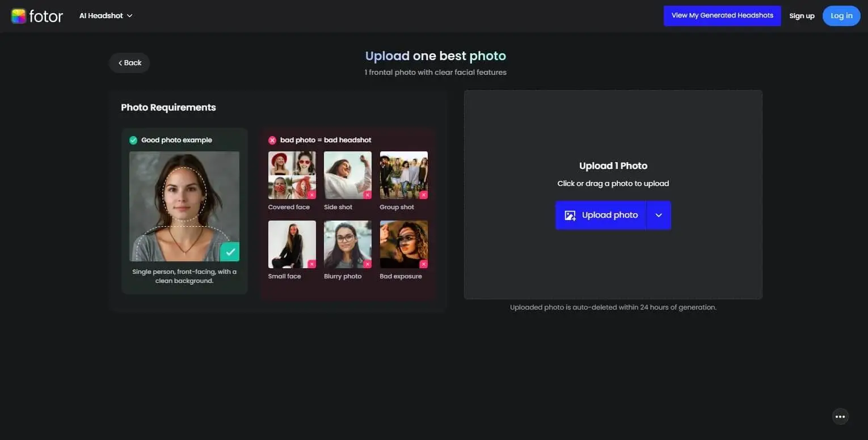The width and height of the screenshot is (868, 440).
Task: Click the Blurry photo example thumbnail
Action: pos(347,244)
